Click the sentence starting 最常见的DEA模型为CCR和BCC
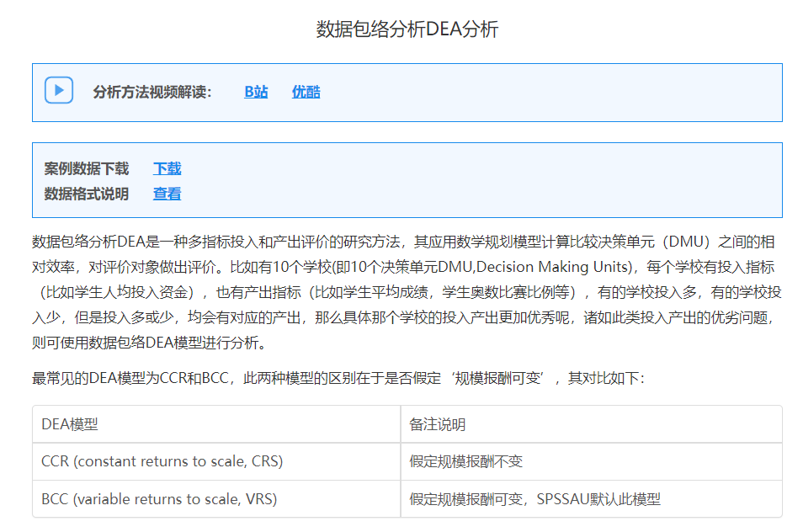Image resolution: width=803 pixels, height=532 pixels. [x=338, y=379]
